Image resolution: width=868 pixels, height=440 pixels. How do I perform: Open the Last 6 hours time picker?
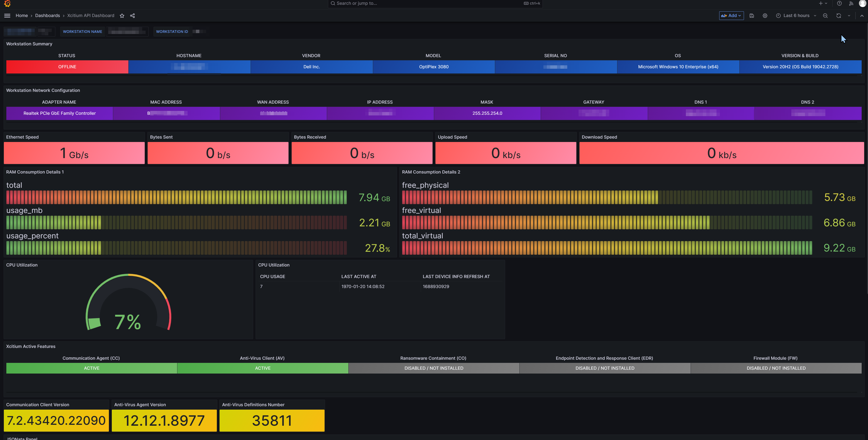(796, 15)
